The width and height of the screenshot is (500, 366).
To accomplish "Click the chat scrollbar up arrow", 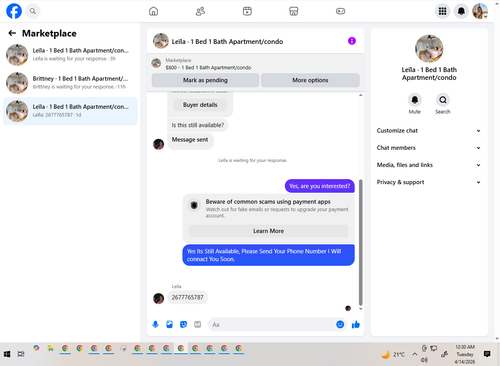I will coord(360,95).
